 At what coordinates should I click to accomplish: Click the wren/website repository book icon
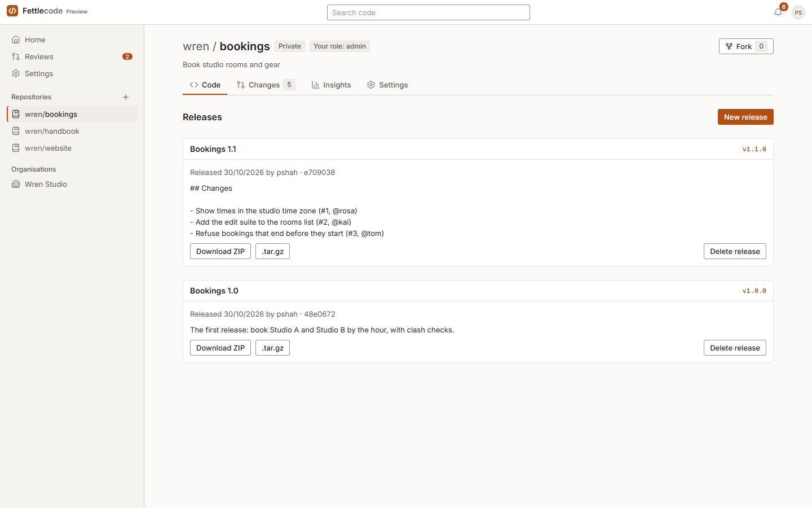point(16,148)
